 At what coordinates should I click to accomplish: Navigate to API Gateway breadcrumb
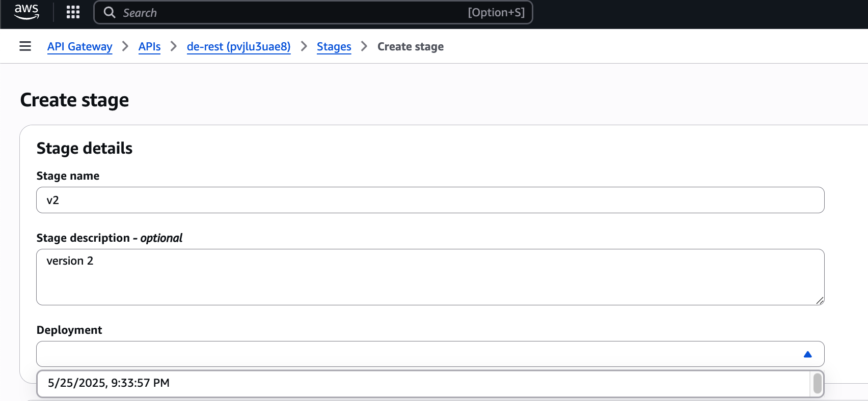79,46
